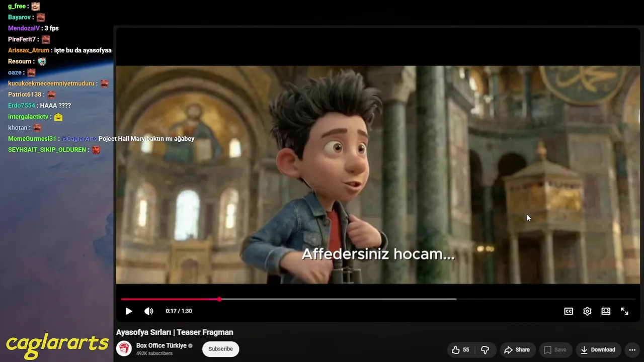The height and width of the screenshot is (362, 644).
Task: Click chat username intergalactictv
Action: [x=28, y=117]
